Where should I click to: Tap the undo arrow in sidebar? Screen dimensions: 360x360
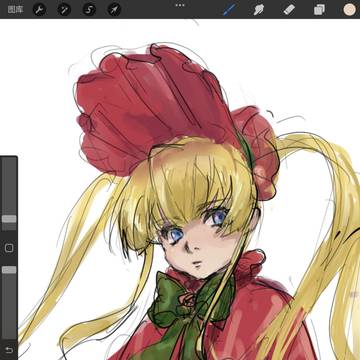click(9, 350)
